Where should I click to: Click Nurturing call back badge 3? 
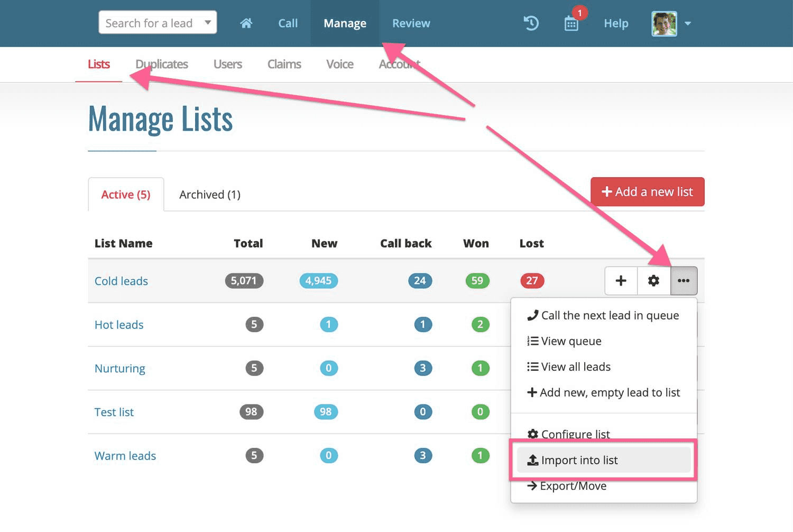tap(423, 368)
